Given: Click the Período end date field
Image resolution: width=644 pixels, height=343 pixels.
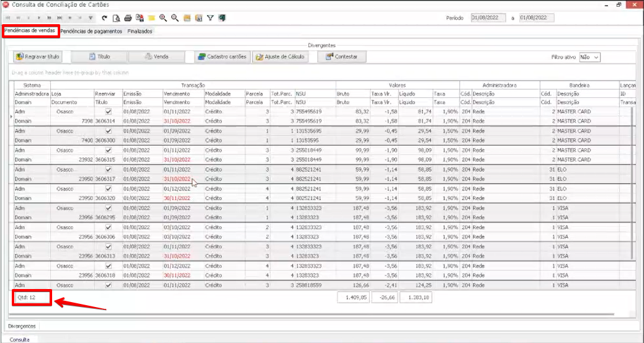Looking at the screenshot, I should pos(537,18).
